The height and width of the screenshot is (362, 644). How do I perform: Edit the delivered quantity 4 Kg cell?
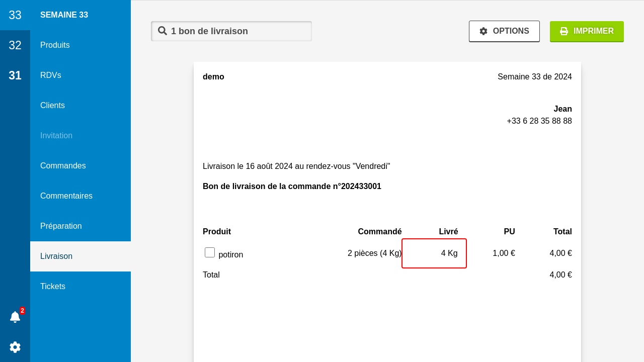(434, 253)
